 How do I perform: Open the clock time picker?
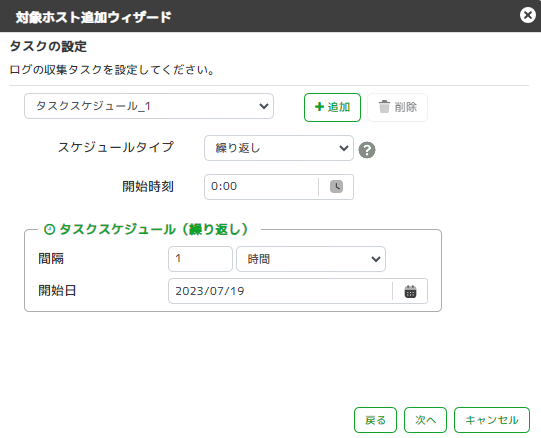[336, 187]
